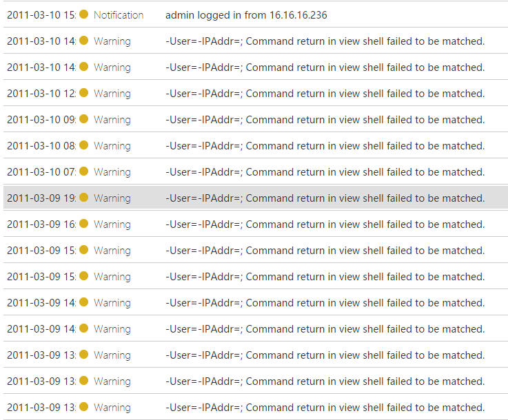
Task: Select the timestamp '2011-03-10 08:'
Action: (x=41, y=146)
